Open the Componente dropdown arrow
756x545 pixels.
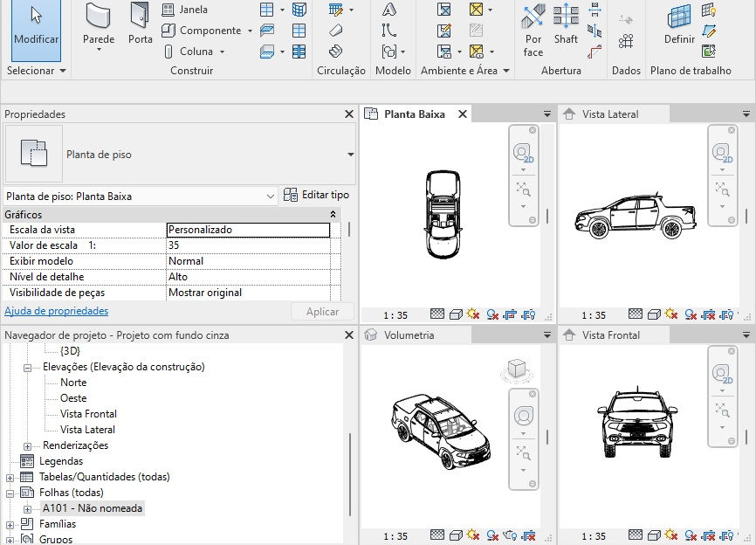pos(250,31)
